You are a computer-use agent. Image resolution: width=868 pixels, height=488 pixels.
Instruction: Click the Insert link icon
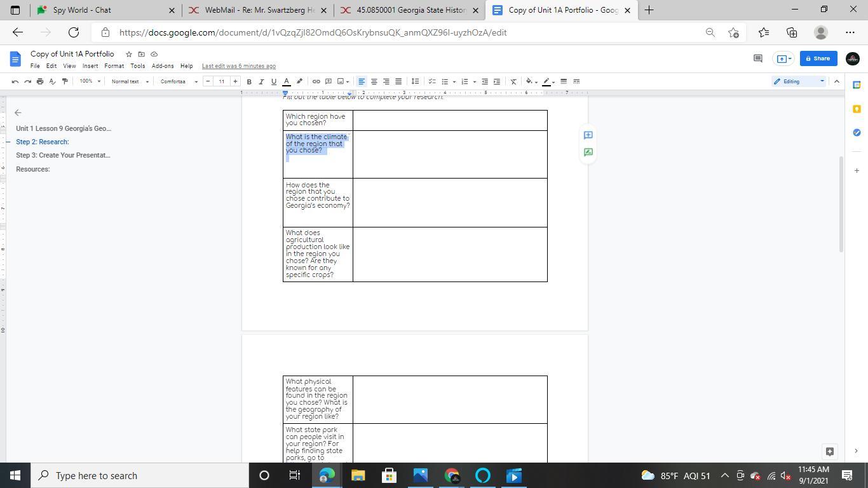tap(316, 81)
